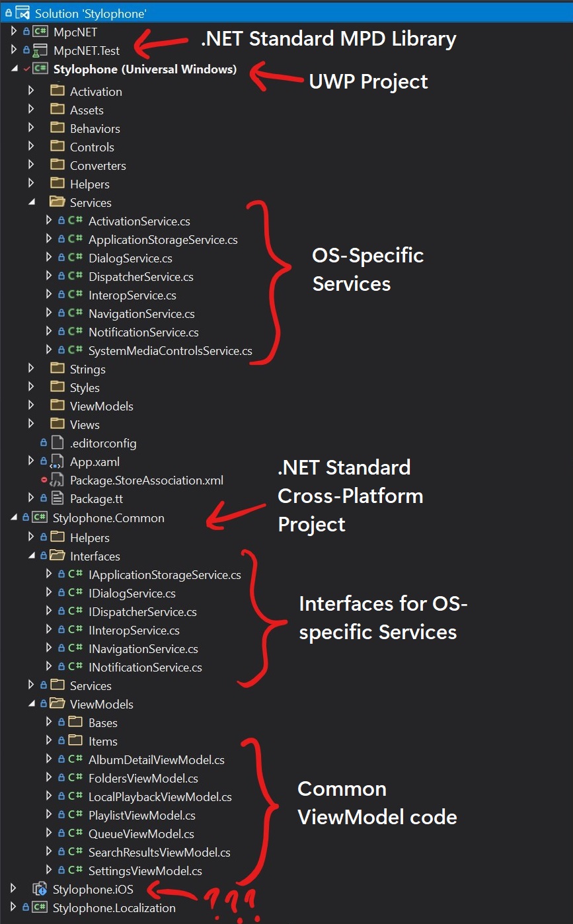Expand the Stylophone.Localization project
Screen dimensions: 573x924
(14, 907)
